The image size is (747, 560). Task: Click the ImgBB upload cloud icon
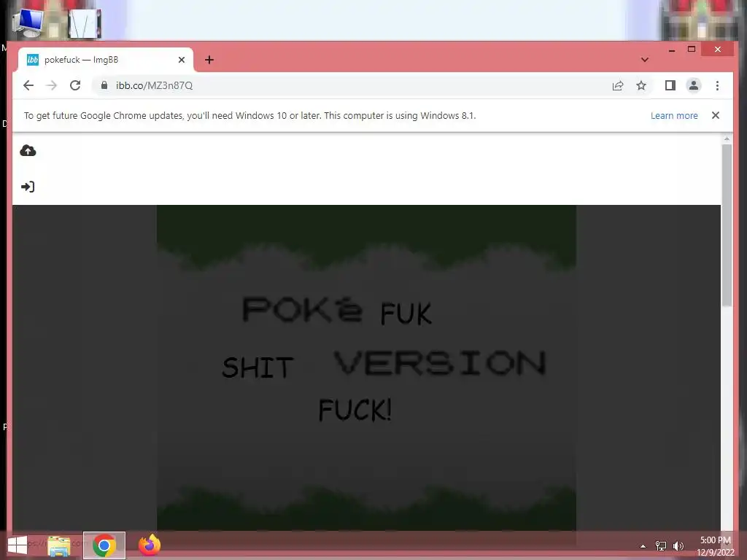coord(28,150)
